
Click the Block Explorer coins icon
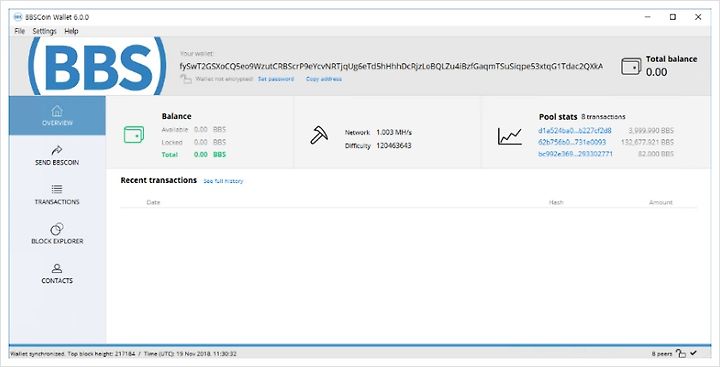57,229
